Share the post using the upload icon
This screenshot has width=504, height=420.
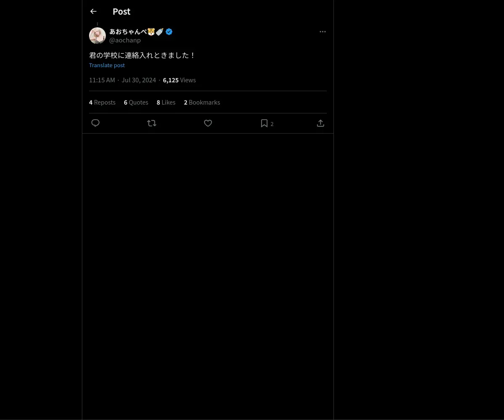click(320, 123)
